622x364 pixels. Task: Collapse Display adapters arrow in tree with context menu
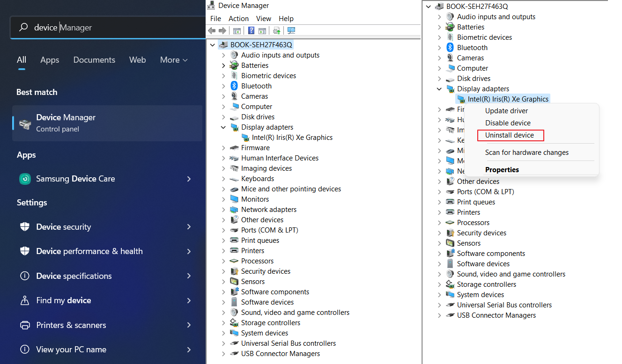(x=439, y=89)
